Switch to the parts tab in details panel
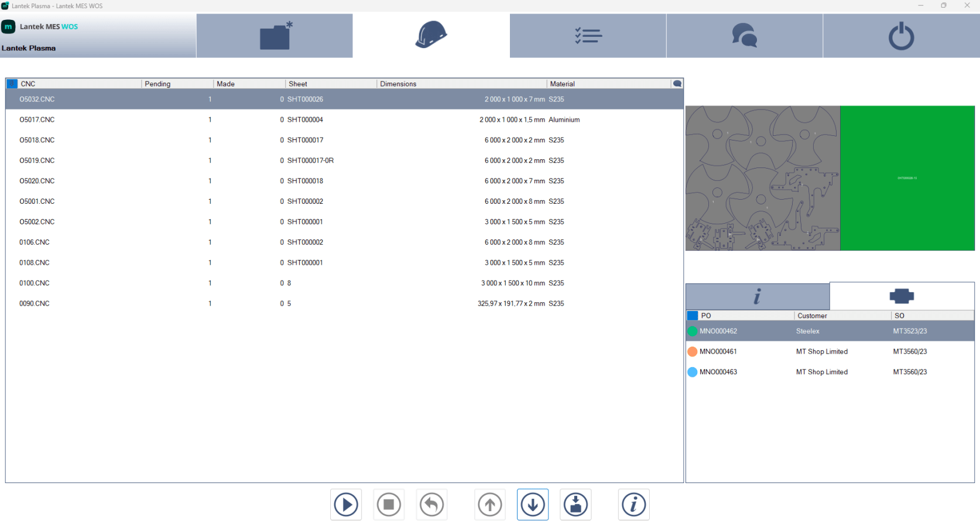Screen dimensions: 980x527 [902, 296]
